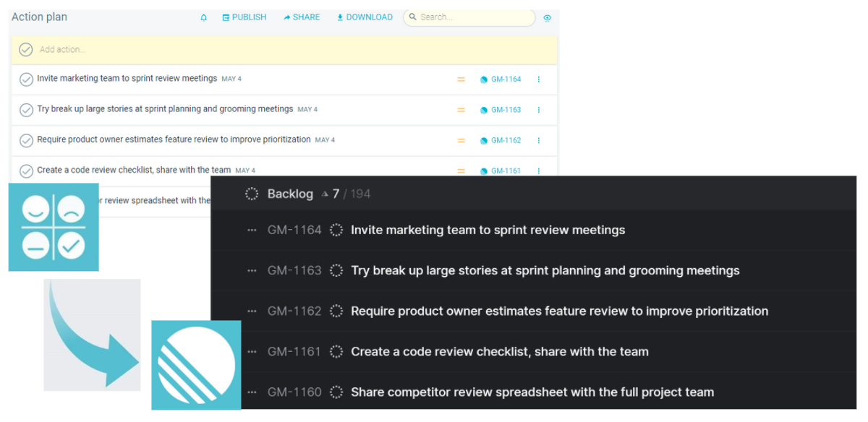The height and width of the screenshot is (422, 868).
Task: Click the SHARE button
Action: 302,17
